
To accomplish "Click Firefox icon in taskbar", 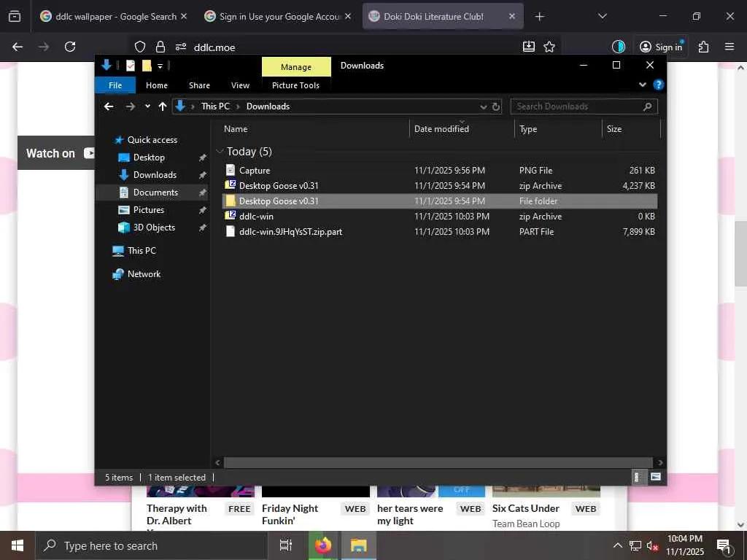I will click(x=323, y=545).
